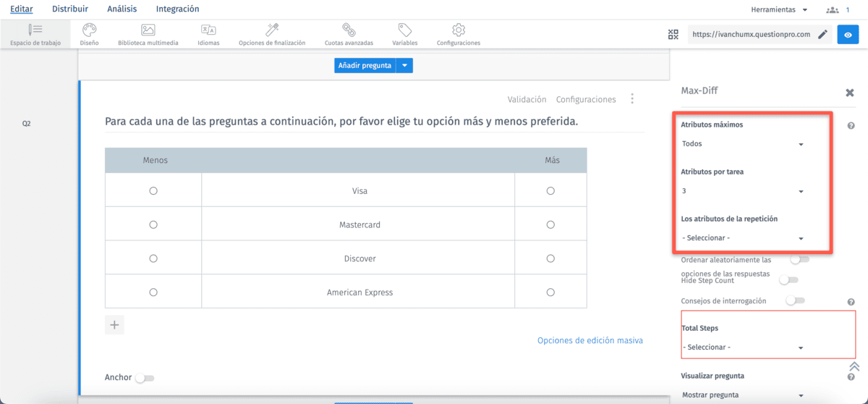Click the American Express option label
The image size is (868, 404).
tap(359, 293)
